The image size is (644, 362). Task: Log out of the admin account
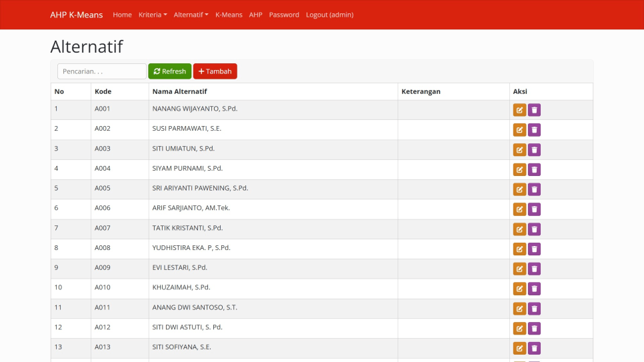pos(329,15)
